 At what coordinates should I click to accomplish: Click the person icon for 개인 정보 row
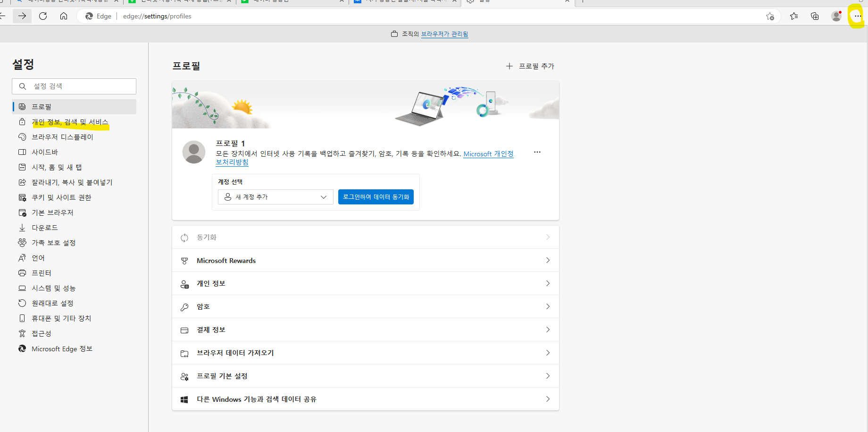(x=184, y=284)
